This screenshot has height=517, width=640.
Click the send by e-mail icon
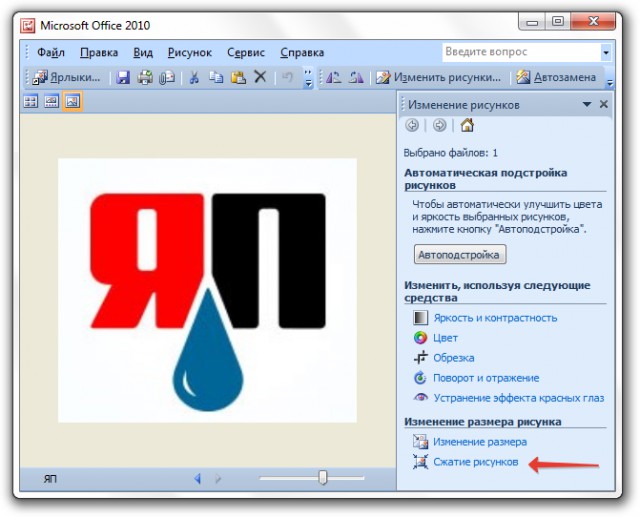coord(167,77)
